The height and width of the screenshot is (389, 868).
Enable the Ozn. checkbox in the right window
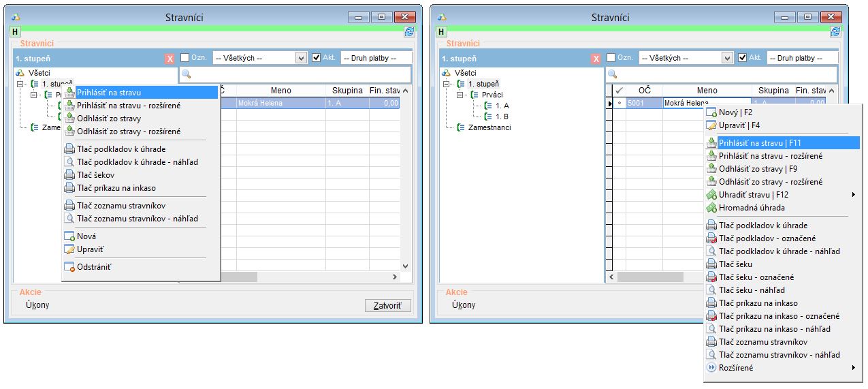coord(611,58)
